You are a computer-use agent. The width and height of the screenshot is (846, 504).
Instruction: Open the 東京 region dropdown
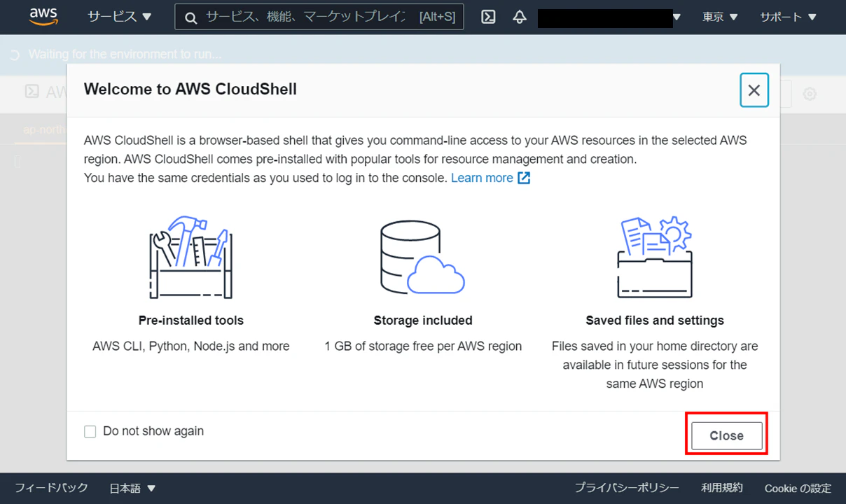(720, 17)
